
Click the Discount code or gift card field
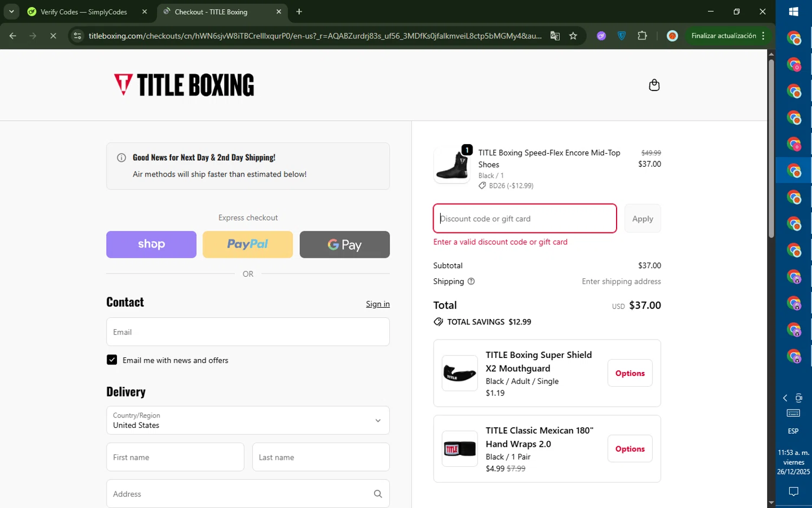coord(525,219)
